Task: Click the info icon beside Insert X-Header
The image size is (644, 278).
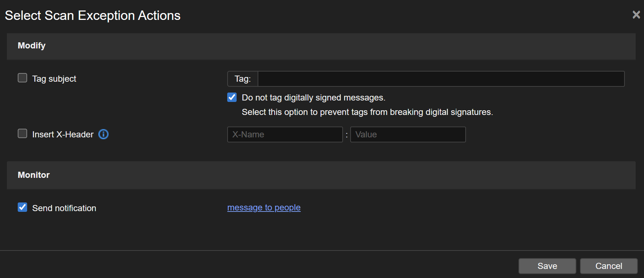Action: coord(103,134)
